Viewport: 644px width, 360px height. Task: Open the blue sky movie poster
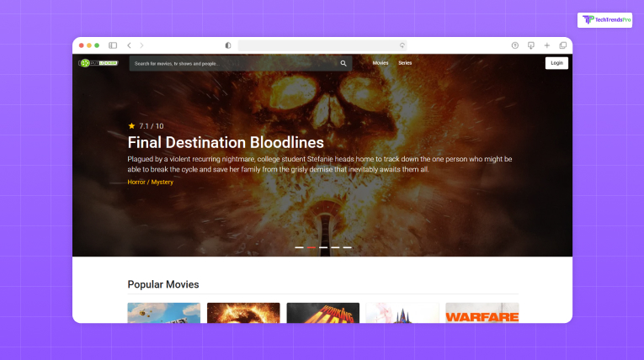[164, 313]
